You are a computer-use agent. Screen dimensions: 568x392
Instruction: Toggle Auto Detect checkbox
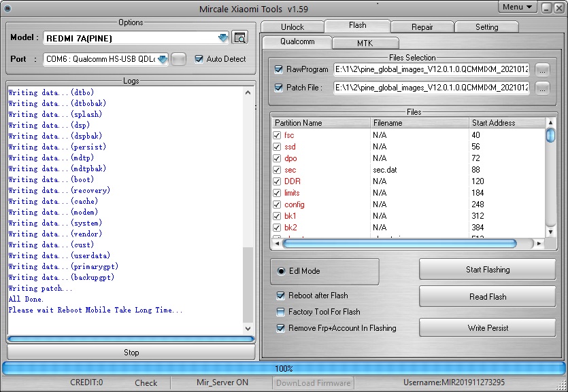(x=199, y=59)
